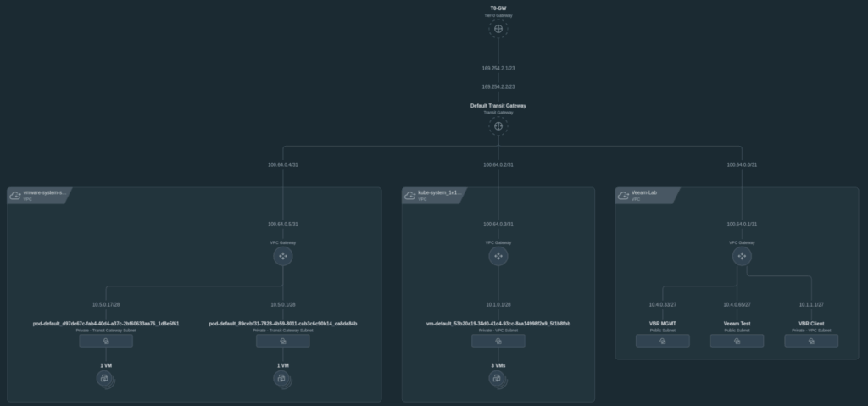Select the vm-default_53b20a19 subnet box

point(498,341)
